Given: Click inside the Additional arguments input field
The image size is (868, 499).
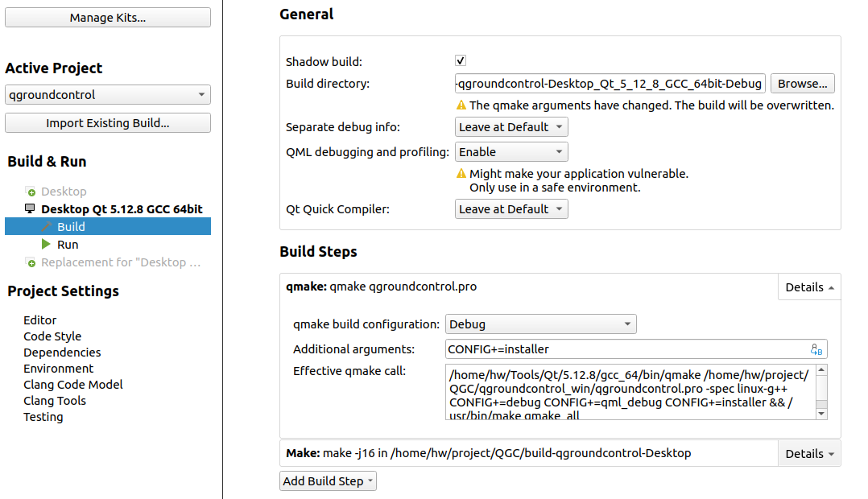Looking at the screenshot, I should [x=564, y=348].
